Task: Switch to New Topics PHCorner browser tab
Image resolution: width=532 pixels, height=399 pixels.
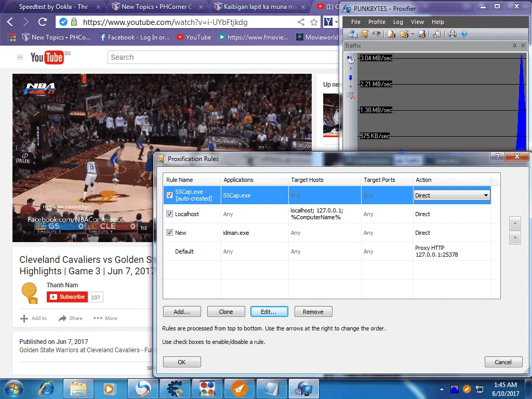Action: pyautogui.click(x=156, y=6)
